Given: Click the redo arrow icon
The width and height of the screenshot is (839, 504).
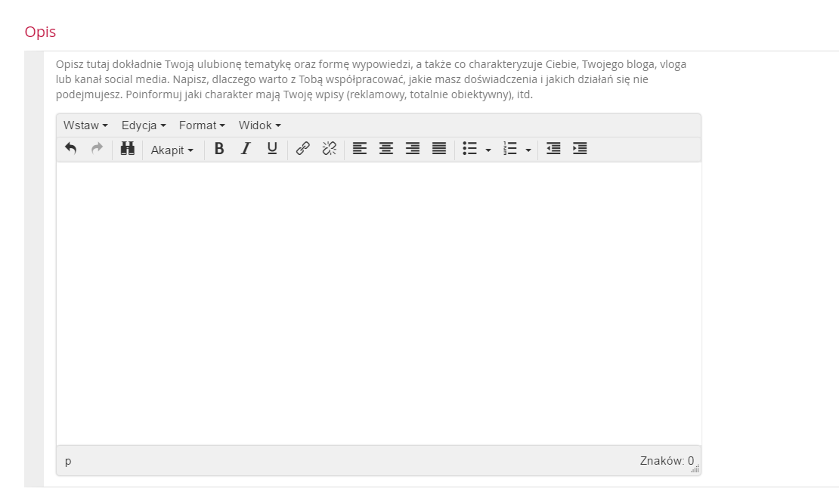Looking at the screenshot, I should 97,149.
